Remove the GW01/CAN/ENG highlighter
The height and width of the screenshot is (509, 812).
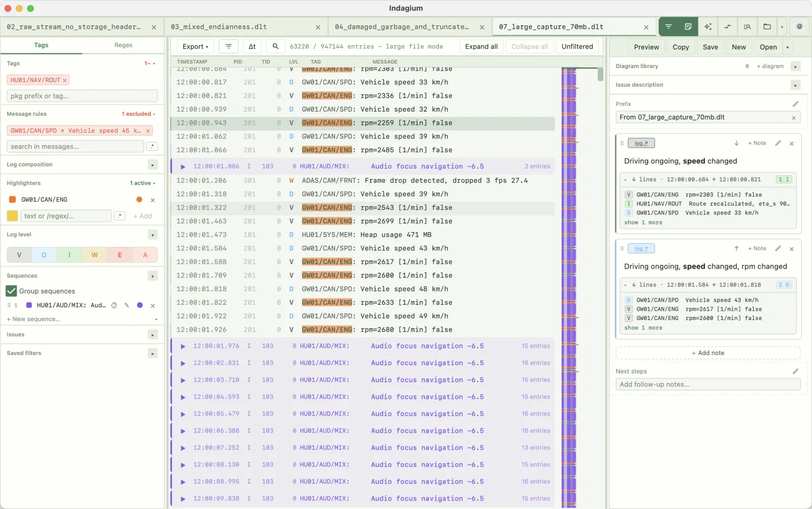pyautogui.click(x=153, y=200)
